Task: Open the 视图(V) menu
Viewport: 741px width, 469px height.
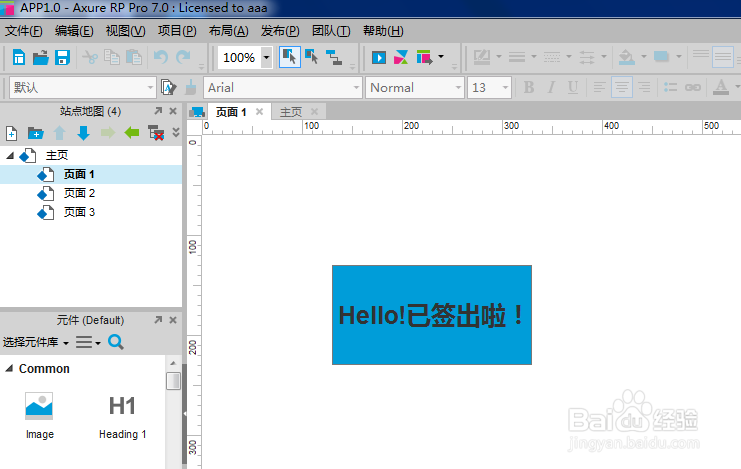Action: coord(126,31)
